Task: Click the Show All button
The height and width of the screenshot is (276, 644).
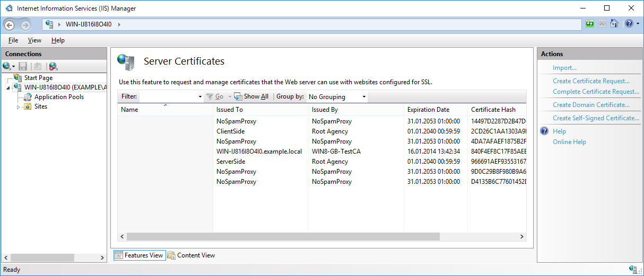Action: tap(251, 96)
